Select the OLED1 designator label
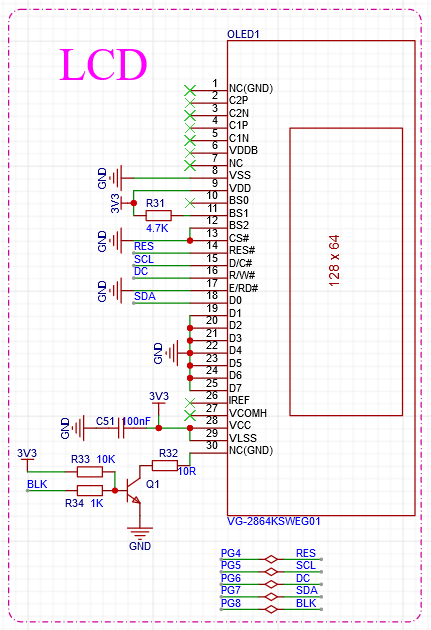 tap(243, 34)
